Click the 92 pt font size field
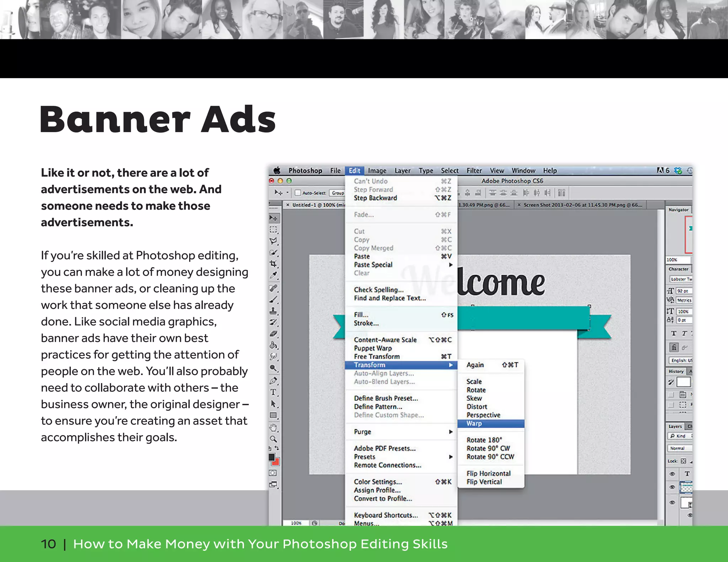The height and width of the screenshot is (562, 728). pyautogui.click(x=684, y=291)
